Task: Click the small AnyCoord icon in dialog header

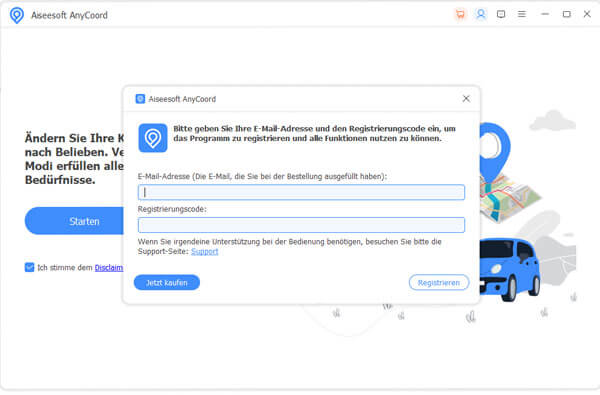Action: [x=140, y=99]
